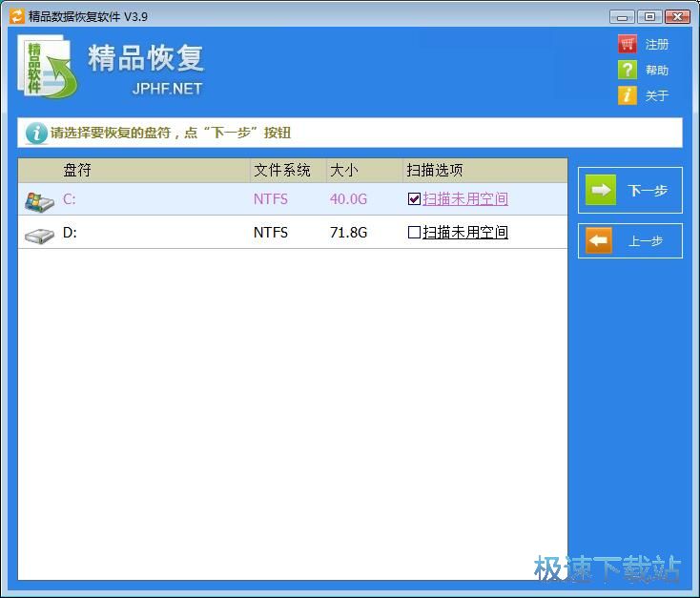The image size is (700, 598).
Task: Click the D: hard drive icon
Action: [39, 236]
